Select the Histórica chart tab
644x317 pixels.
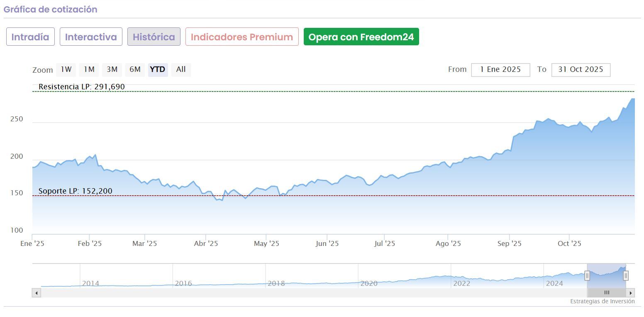point(154,37)
